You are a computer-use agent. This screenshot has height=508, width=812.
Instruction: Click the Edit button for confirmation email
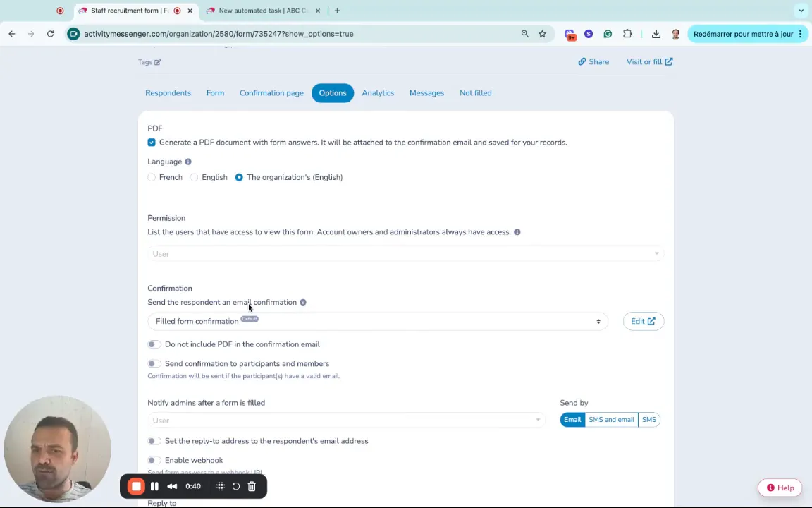point(643,321)
